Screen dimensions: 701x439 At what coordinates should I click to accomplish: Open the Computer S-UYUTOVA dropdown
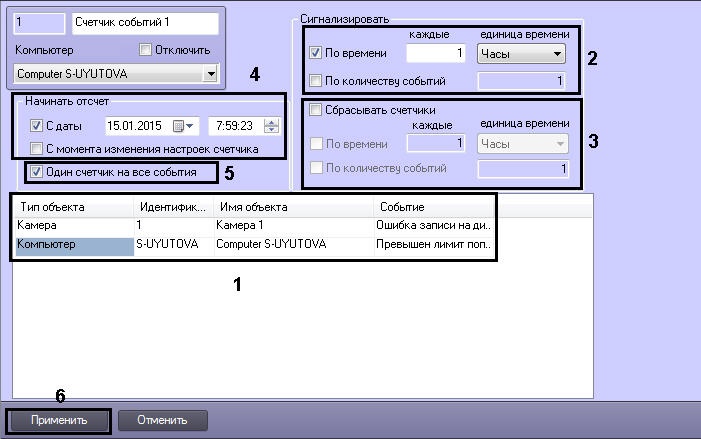coord(210,73)
